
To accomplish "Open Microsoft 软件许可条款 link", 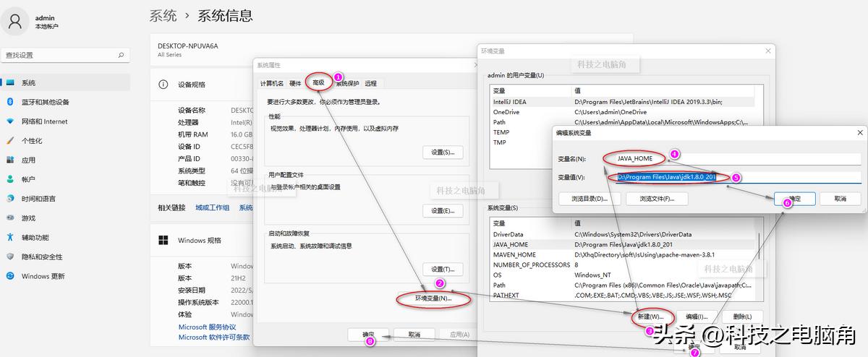I will point(214,337).
